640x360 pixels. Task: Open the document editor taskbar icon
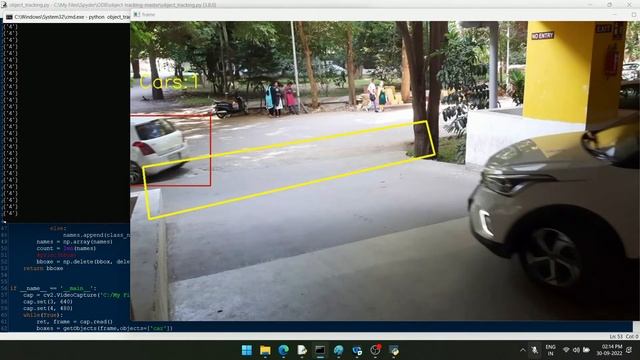click(302, 350)
